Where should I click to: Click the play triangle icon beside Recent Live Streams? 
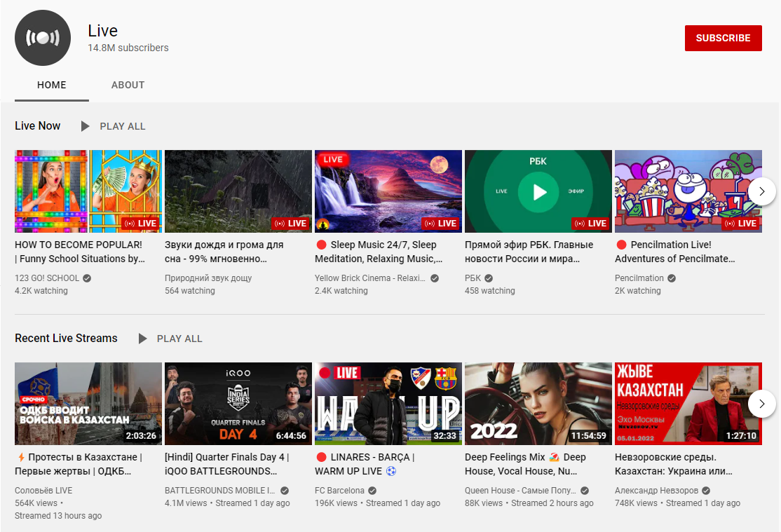pyautogui.click(x=142, y=339)
